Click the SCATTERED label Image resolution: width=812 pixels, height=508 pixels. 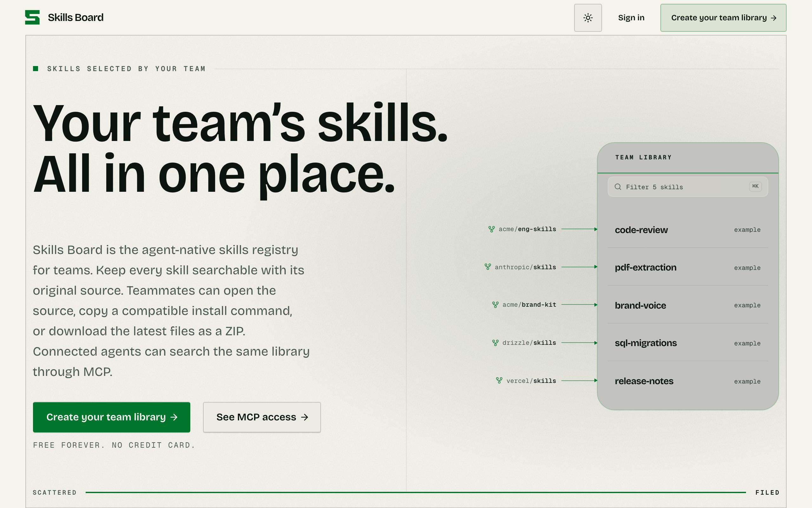tap(55, 492)
